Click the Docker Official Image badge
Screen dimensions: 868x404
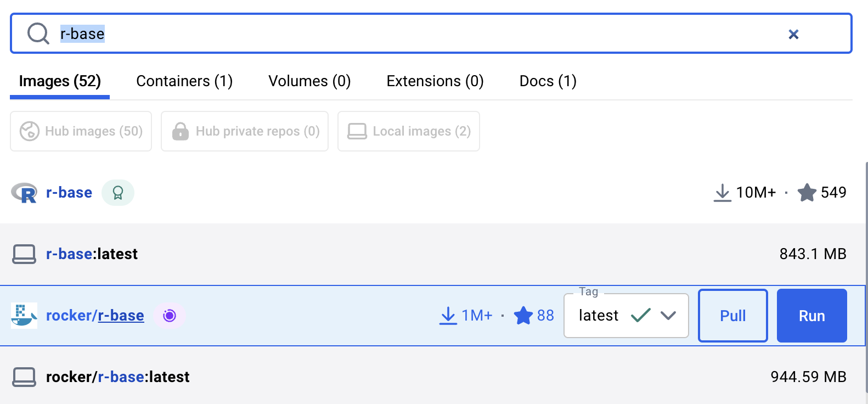118,193
